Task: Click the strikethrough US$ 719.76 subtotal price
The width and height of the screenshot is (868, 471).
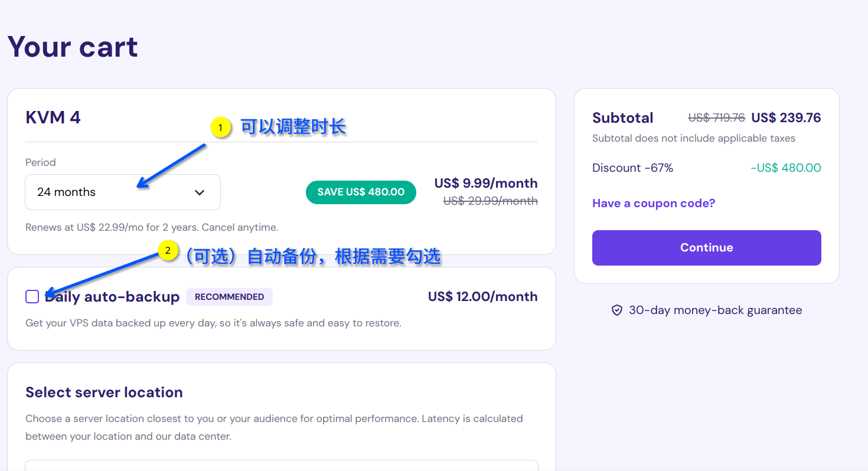Action: (x=716, y=118)
